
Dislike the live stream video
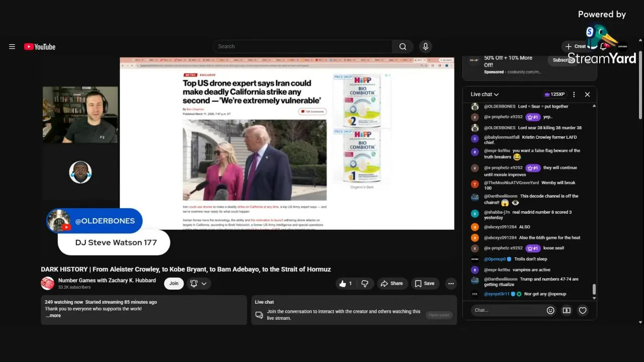point(365,284)
